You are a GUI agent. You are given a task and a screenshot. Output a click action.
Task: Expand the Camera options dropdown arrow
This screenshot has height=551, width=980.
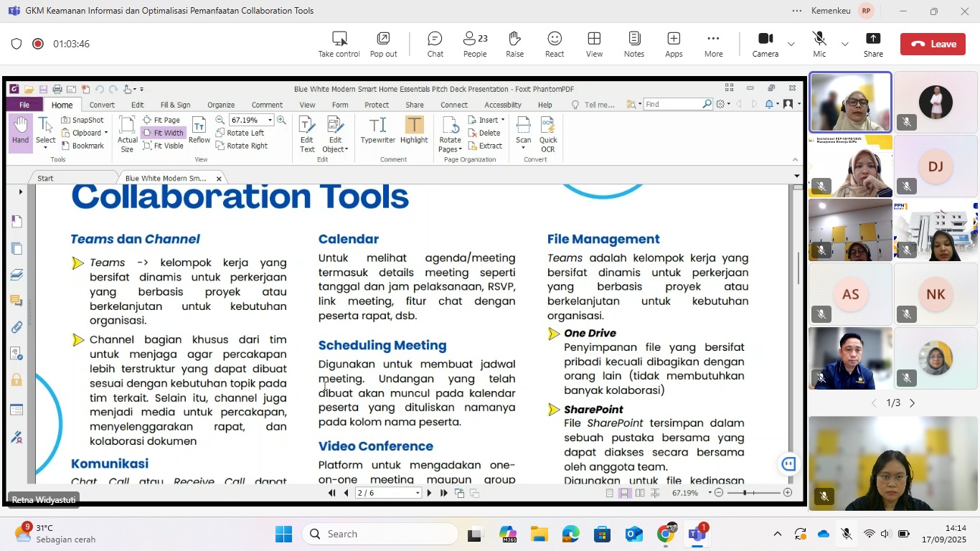tap(791, 44)
